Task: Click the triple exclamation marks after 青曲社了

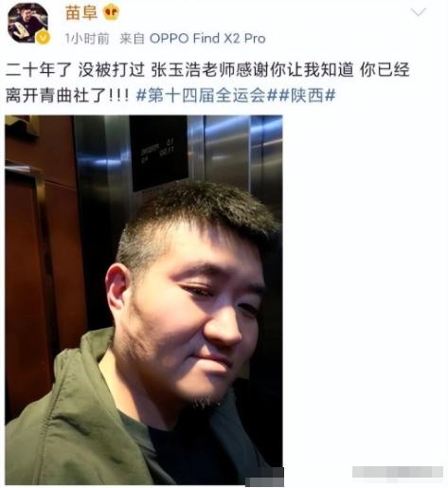Action: coord(118,96)
